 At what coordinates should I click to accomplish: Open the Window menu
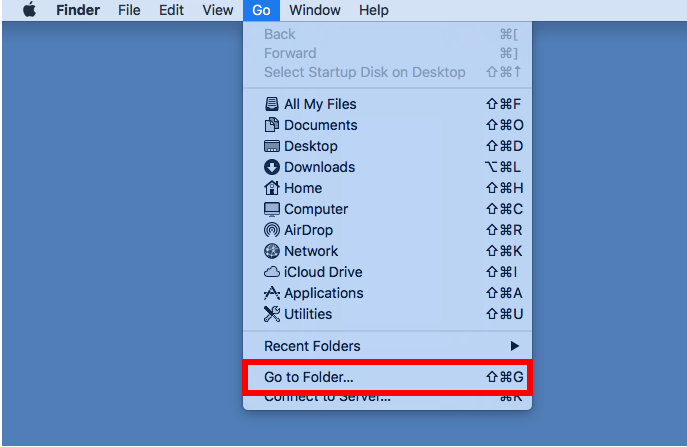coord(315,10)
